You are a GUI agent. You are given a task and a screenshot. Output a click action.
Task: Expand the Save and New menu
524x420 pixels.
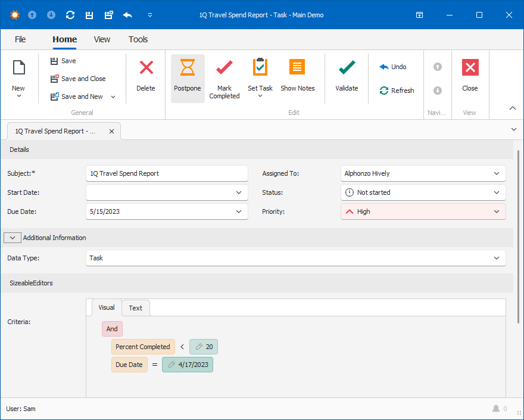(113, 96)
